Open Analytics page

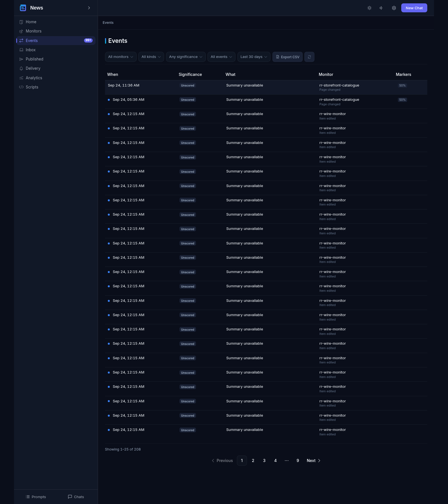click(x=56, y=78)
